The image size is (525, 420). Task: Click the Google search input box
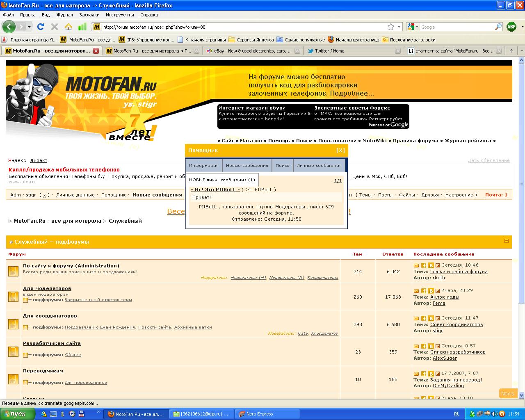[457, 27]
